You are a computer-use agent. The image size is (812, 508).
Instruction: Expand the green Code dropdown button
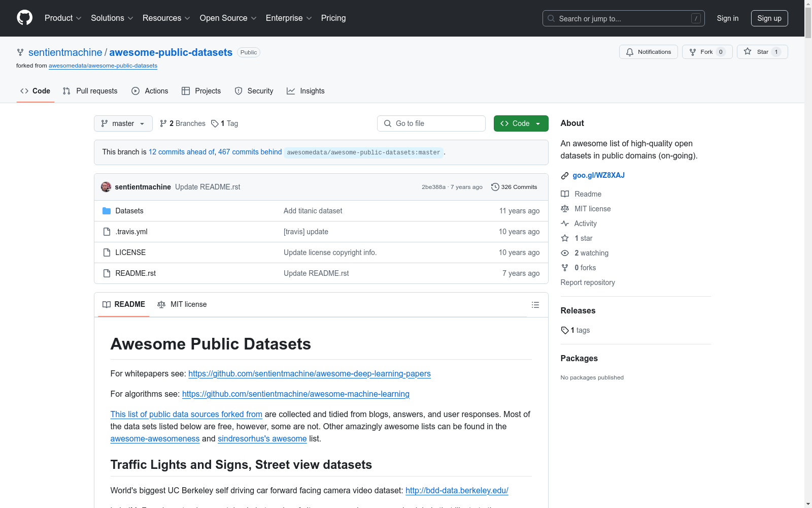coord(521,123)
